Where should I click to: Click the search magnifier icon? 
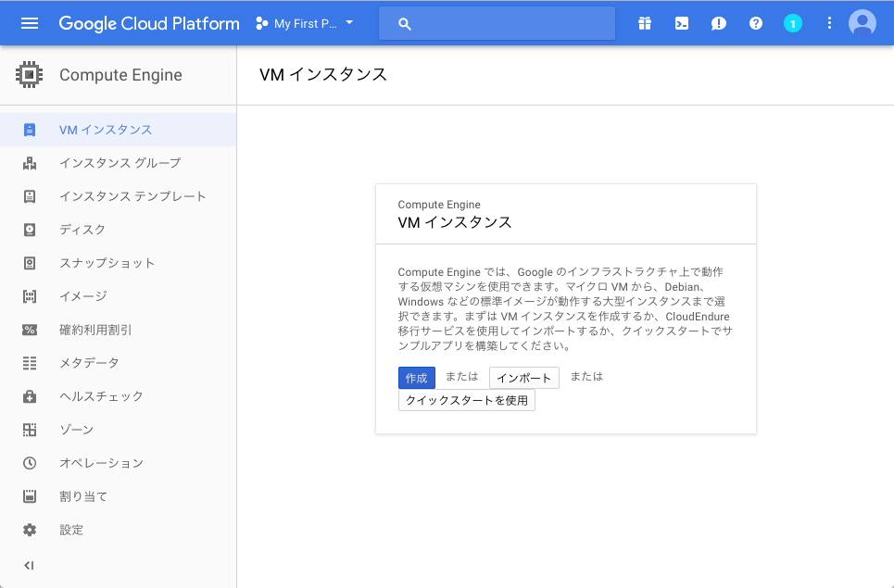[x=404, y=24]
